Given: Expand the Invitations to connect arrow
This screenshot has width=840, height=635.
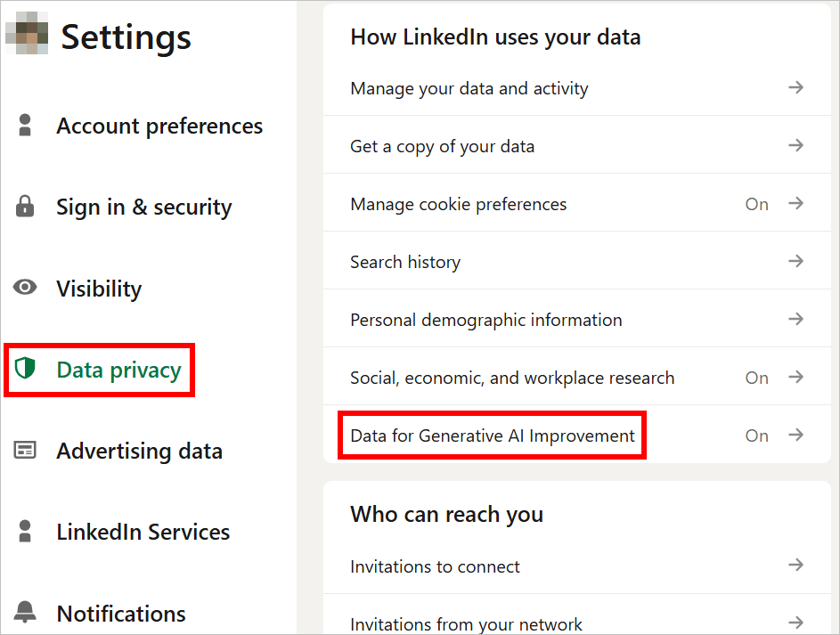Looking at the screenshot, I should click(795, 566).
